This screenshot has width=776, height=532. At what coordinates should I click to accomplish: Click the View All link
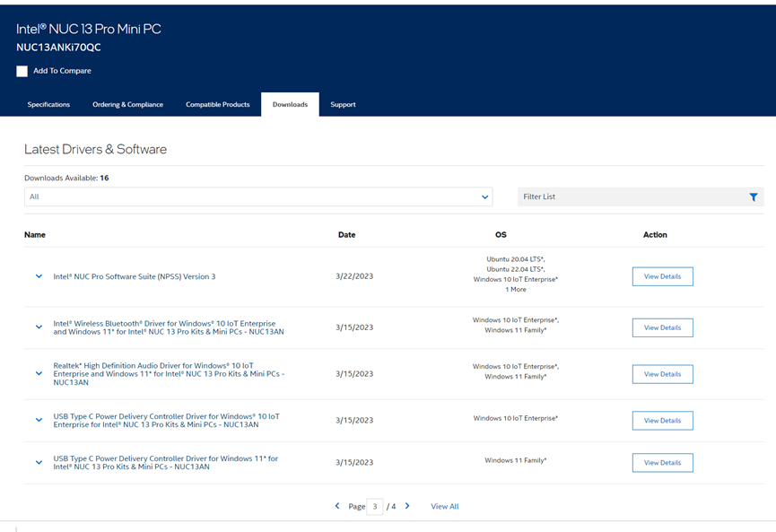tap(445, 506)
